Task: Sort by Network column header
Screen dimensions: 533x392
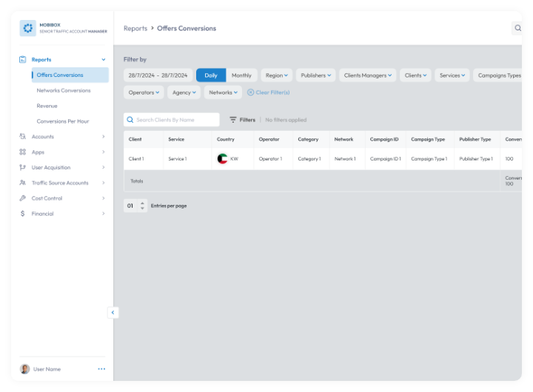Action: pyautogui.click(x=343, y=139)
